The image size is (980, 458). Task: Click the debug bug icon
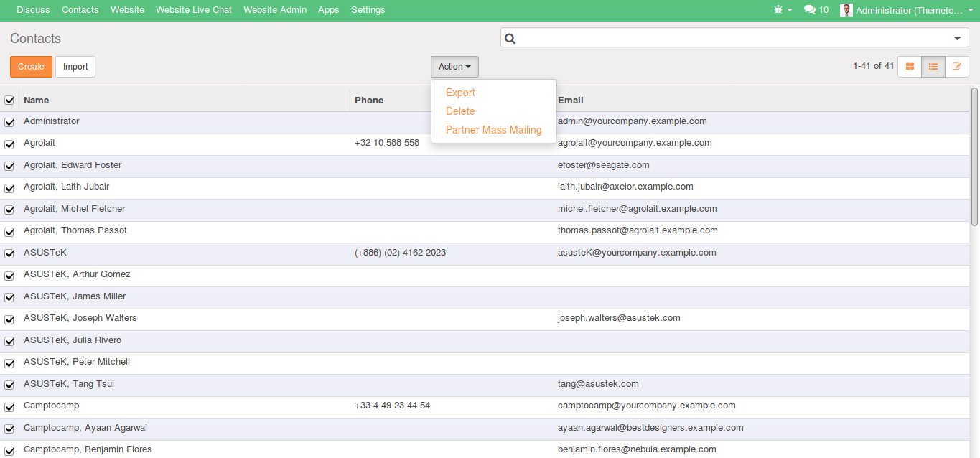[779, 10]
